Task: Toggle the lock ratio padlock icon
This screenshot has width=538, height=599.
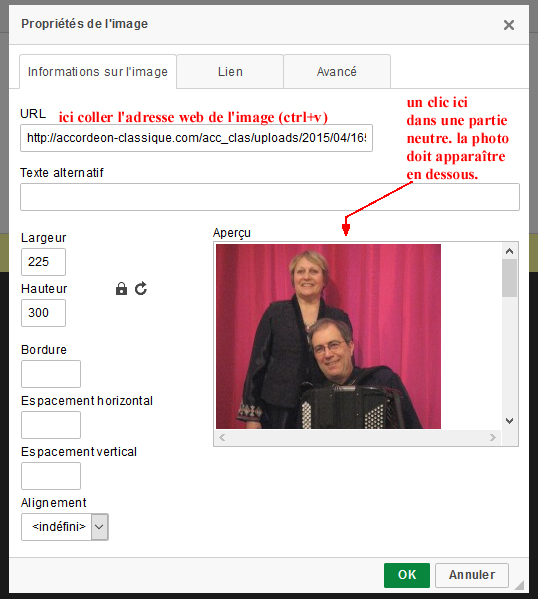Action: coord(121,288)
